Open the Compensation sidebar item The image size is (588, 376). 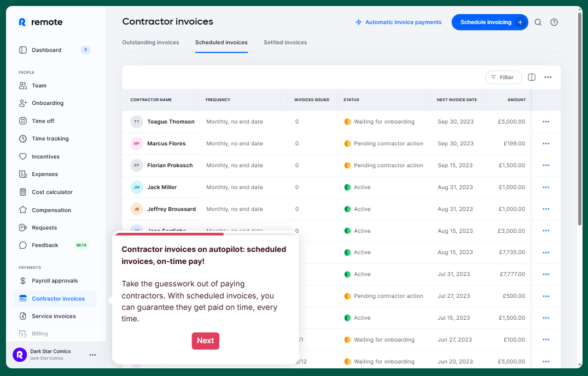coord(51,210)
